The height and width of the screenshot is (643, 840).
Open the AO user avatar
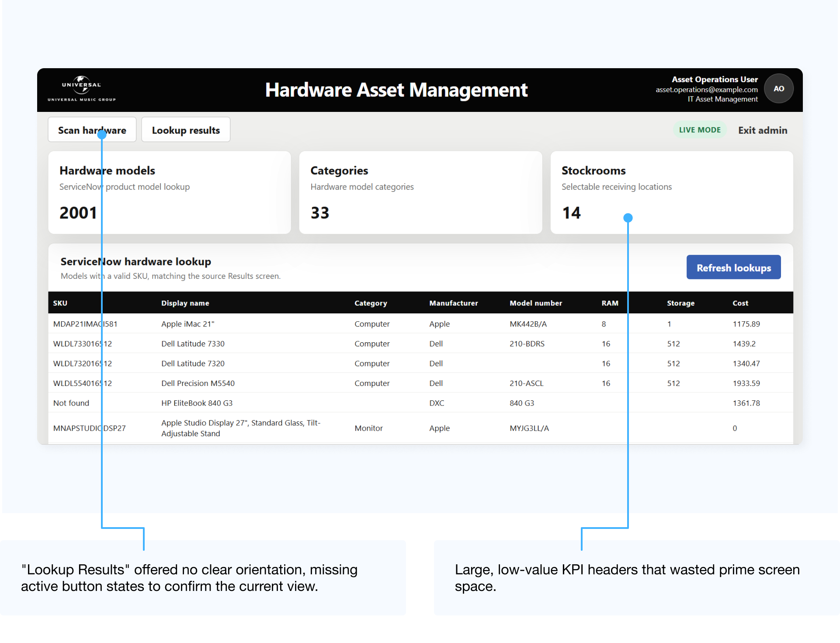[778, 89]
